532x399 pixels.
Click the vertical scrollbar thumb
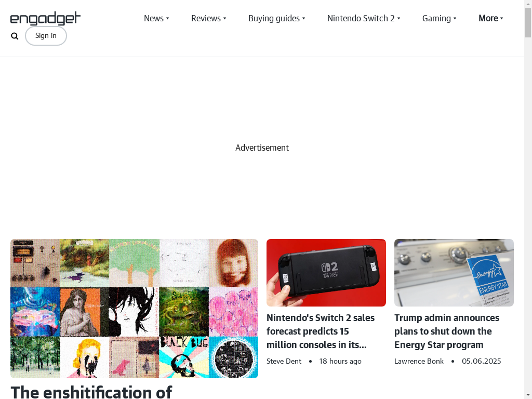pyautogui.click(x=528, y=22)
